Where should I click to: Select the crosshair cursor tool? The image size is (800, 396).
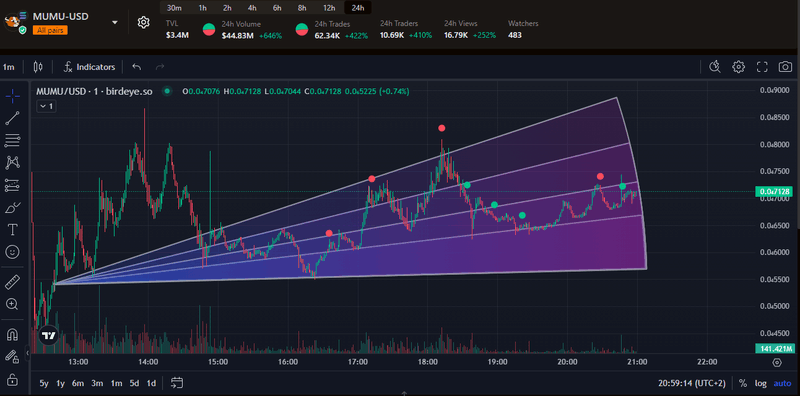tap(12, 95)
